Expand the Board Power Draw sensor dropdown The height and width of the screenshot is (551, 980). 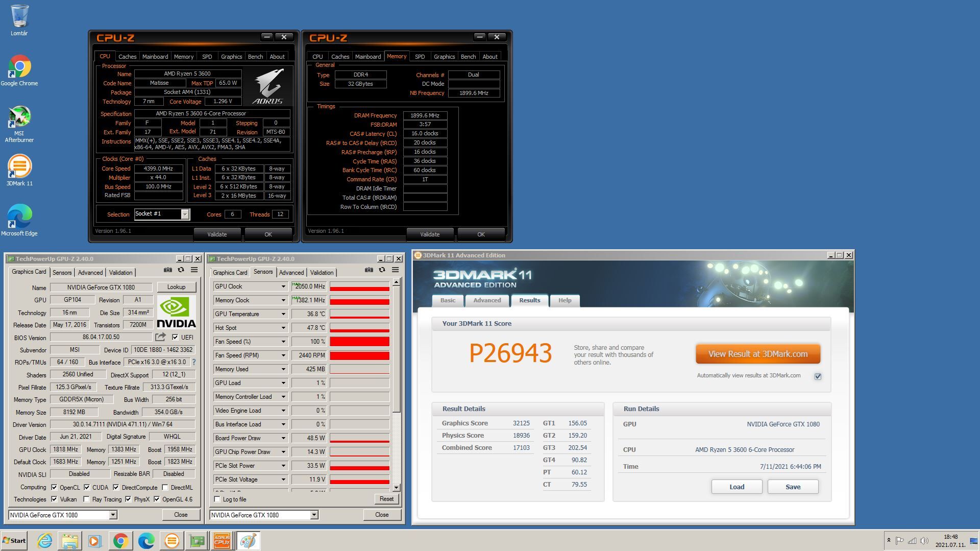283,438
